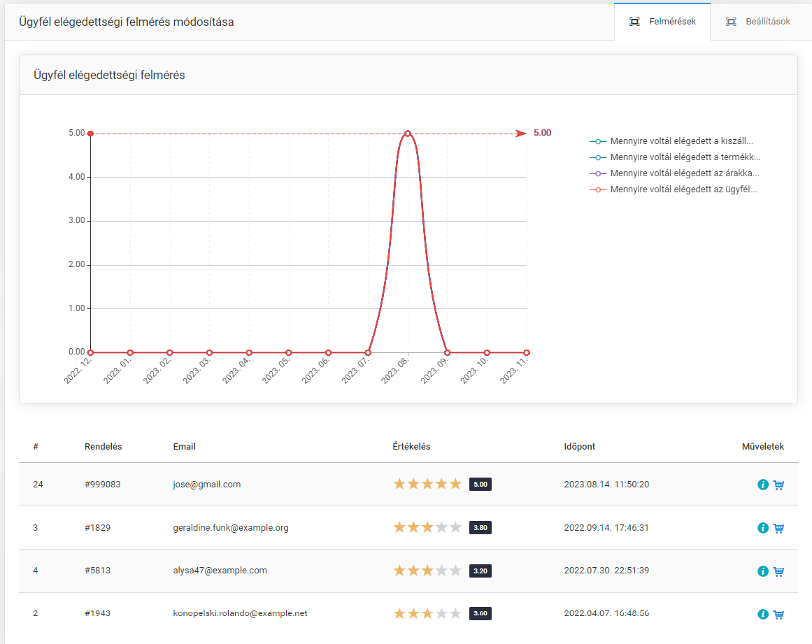This screenshot has height=644, width=812.
Task: View info for order #1943
Action: [763, 614]
